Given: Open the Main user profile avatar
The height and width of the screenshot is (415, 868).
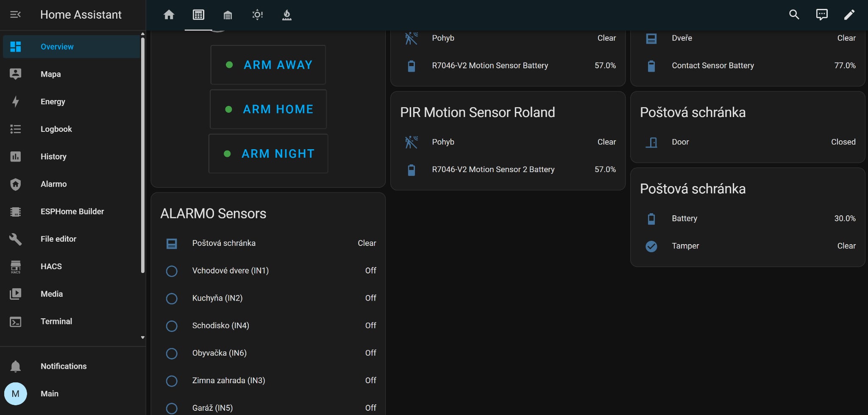Looking at the screenshot, I should coord(16,393).
